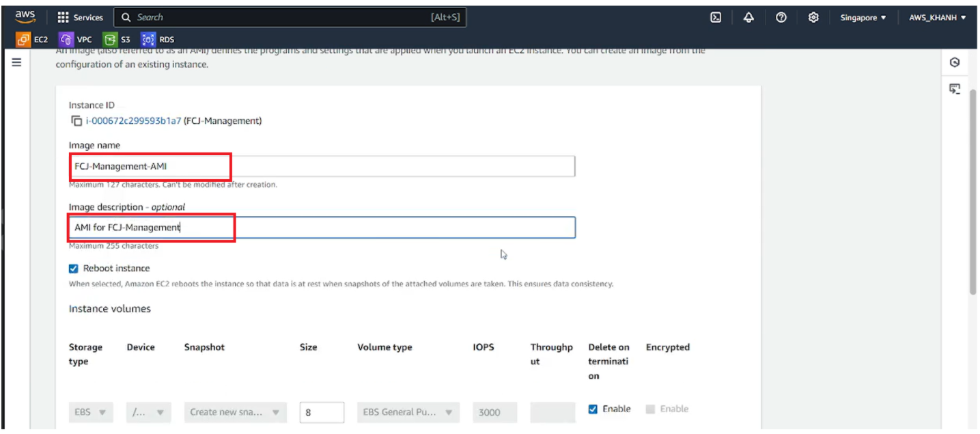Open the tutorials panel icon on right
Image resolution: width=980 pixels, height=434 pixels.
coord(955,89)
